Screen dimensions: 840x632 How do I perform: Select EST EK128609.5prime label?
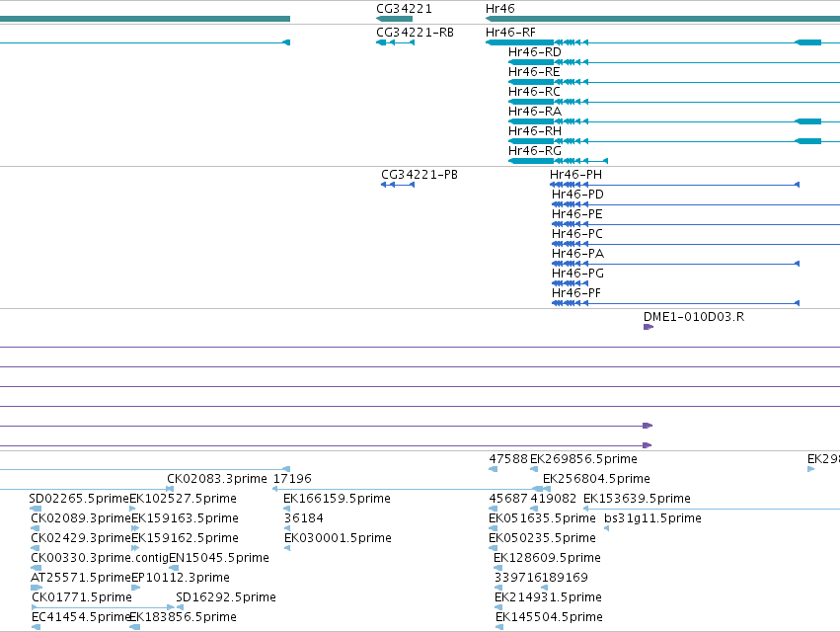tap(547, 558)
